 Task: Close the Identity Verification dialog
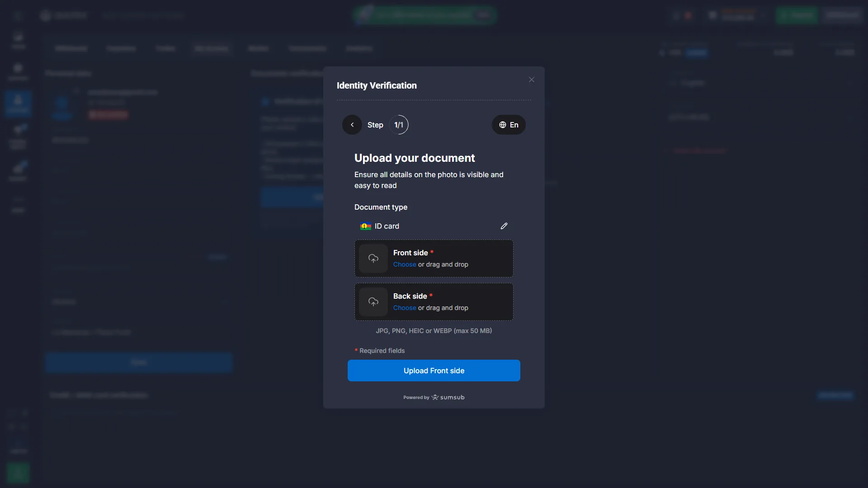point(532,80)
